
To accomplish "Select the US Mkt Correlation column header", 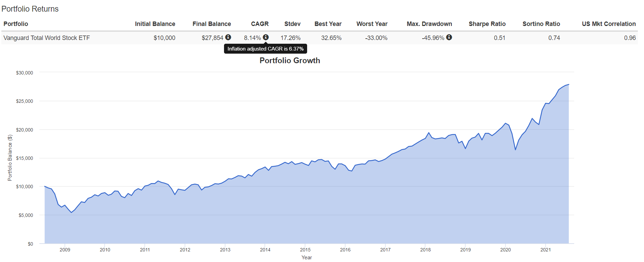I will click(x=608, y=24).
